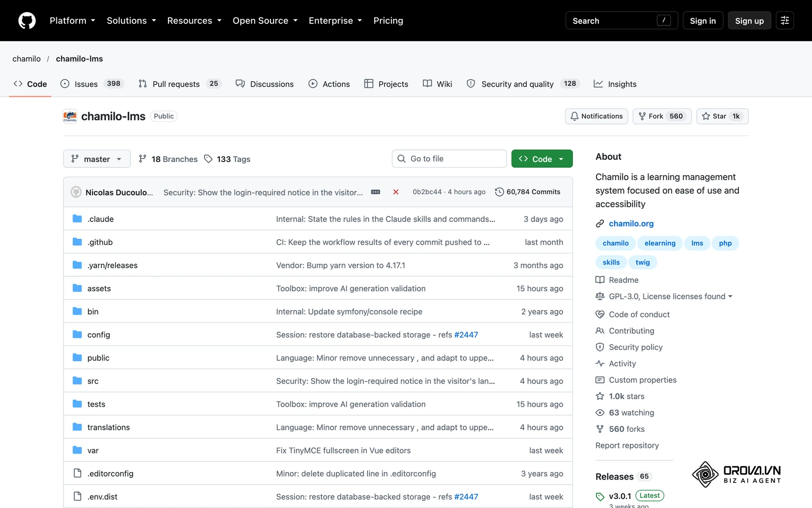Click the chamilo-lms repository avatar
The width and height of the screenshot is (812, 508).
pyautogui.click(x=70, y=116)
